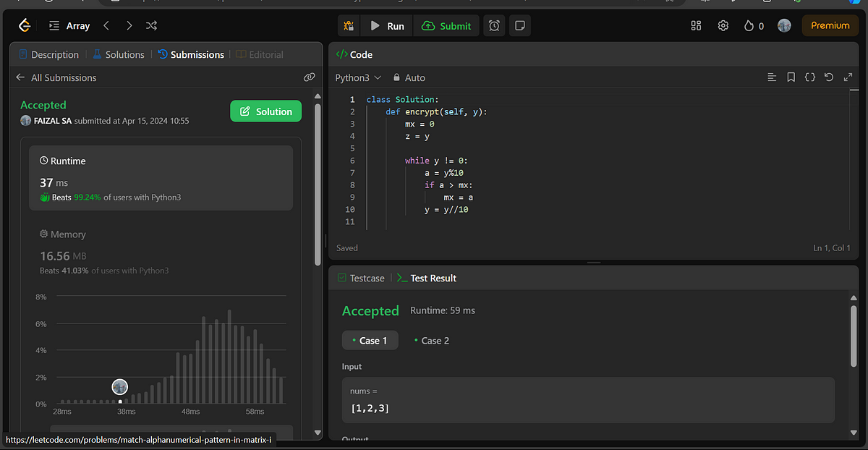Pick a random problem with shuffle icon
868x450 pixels.
(x=151, y=25)
